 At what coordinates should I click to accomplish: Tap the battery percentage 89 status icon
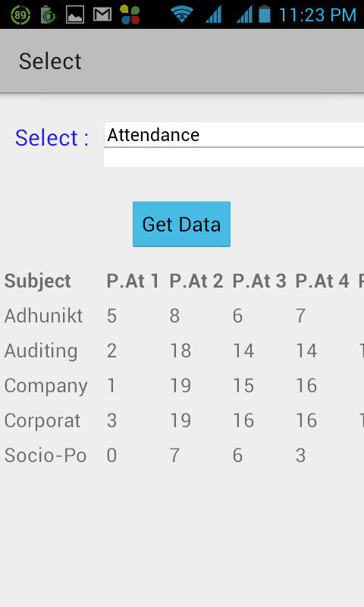20,15
